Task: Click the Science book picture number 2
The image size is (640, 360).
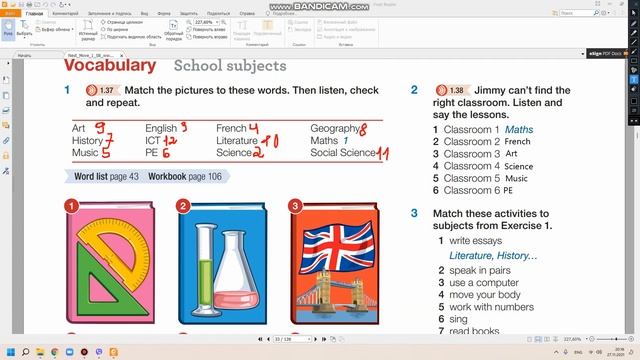Action: point(222,263)
